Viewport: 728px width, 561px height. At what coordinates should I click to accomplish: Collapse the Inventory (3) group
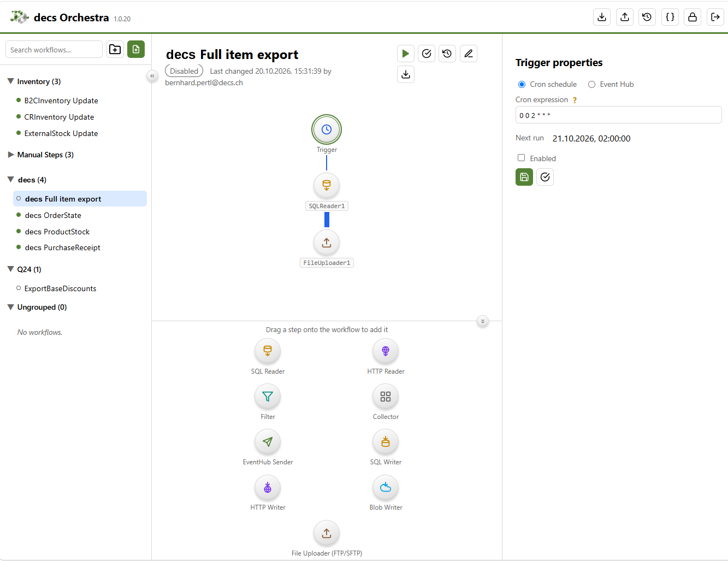pos(10,81)
